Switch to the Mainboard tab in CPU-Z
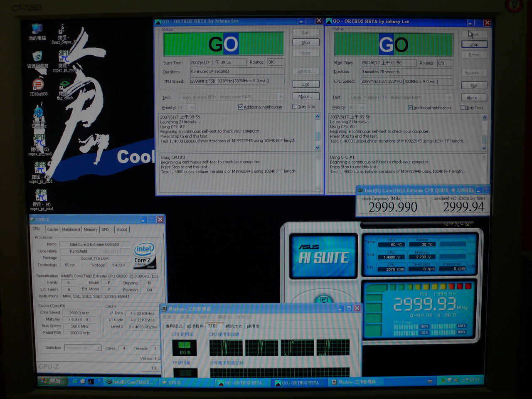Viewport: 532px width, 399px height. tap(71, 229)
